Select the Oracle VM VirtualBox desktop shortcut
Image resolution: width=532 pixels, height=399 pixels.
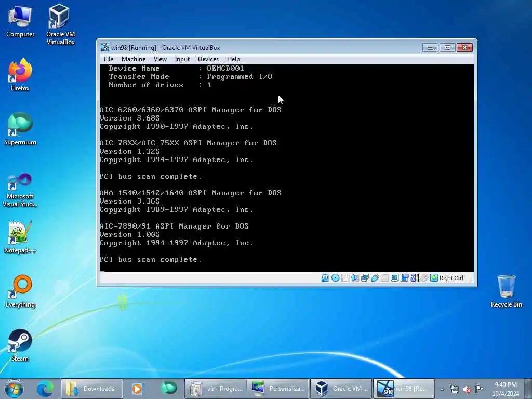click(60, 24)
